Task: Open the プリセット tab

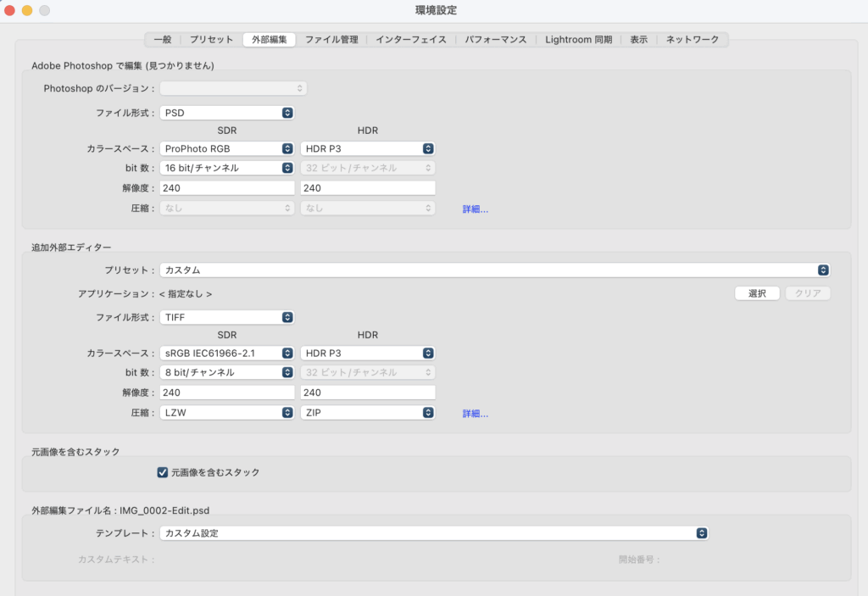Action: pyautogui.click(x=211, y=39)
